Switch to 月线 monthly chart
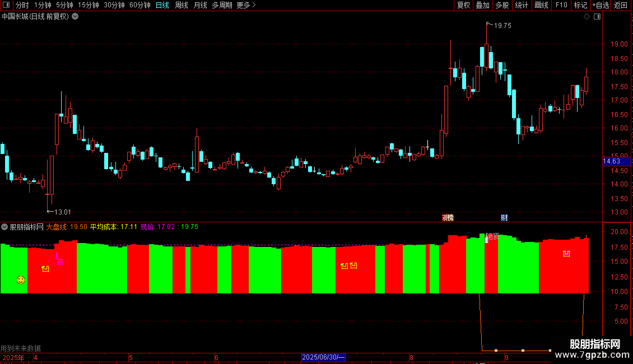The image size is (633, 364). coord(200,5)
